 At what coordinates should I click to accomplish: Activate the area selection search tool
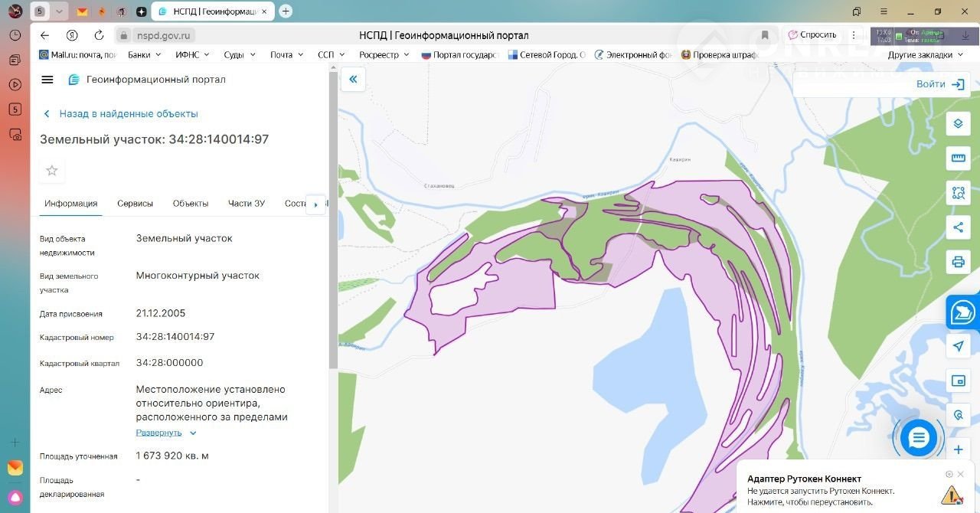[958, 193]
